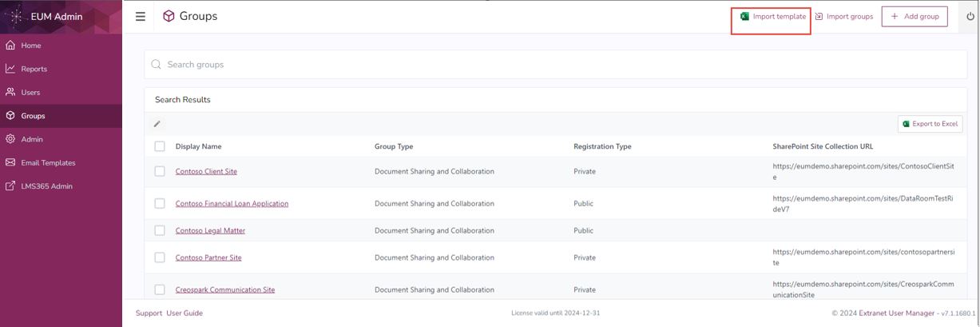Click the Home house icon in sidebar
The height and width of the screenshot is (327, 980).
pos(10,46)
